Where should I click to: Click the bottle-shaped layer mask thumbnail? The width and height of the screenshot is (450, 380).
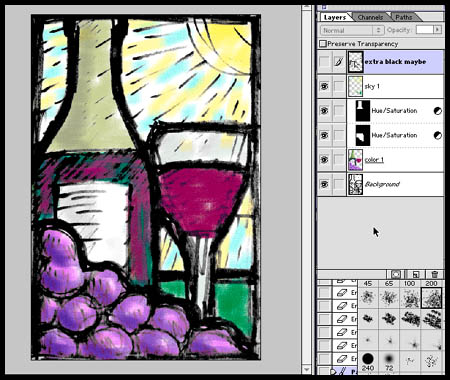[x=363, y=111]
